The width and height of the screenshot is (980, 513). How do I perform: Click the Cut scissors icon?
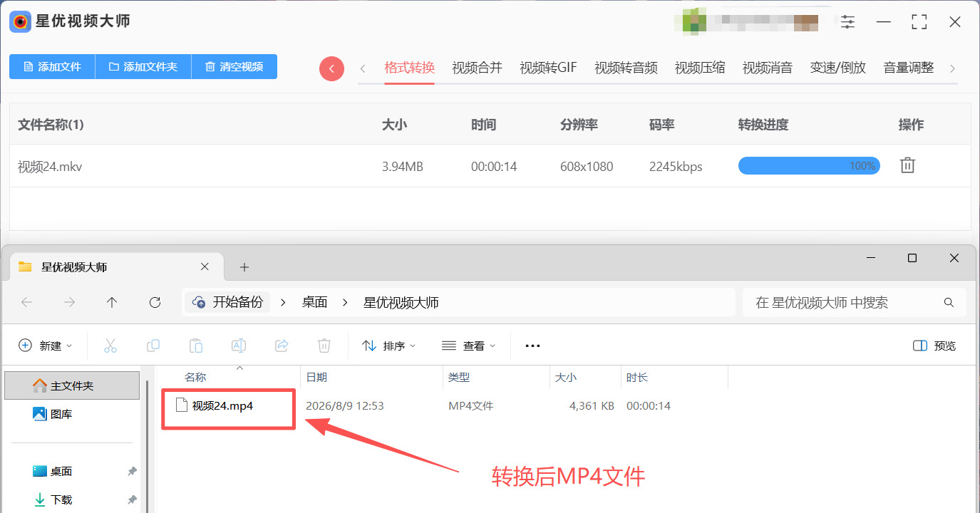[110, 346]
